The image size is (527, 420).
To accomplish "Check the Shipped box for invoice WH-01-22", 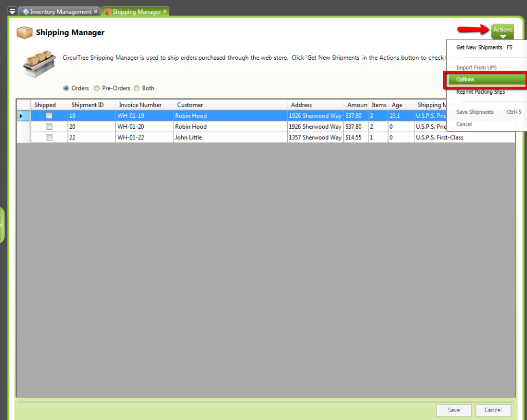I will pyautogui.click(x=49, y=137).
